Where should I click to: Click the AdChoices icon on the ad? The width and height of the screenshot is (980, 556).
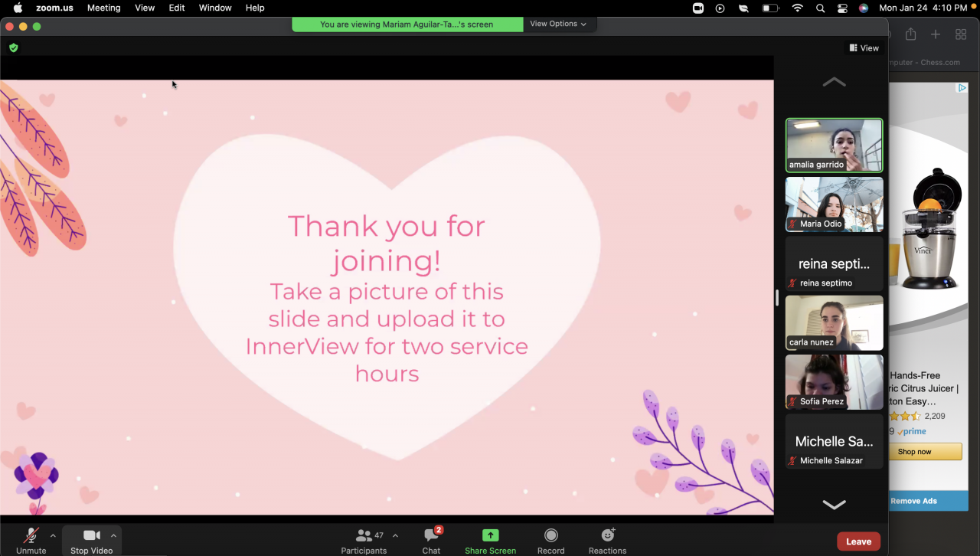(962, 88)
